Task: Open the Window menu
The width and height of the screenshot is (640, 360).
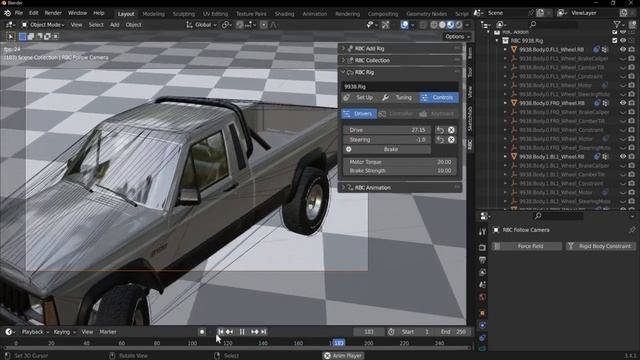Action: coord(77,13)
